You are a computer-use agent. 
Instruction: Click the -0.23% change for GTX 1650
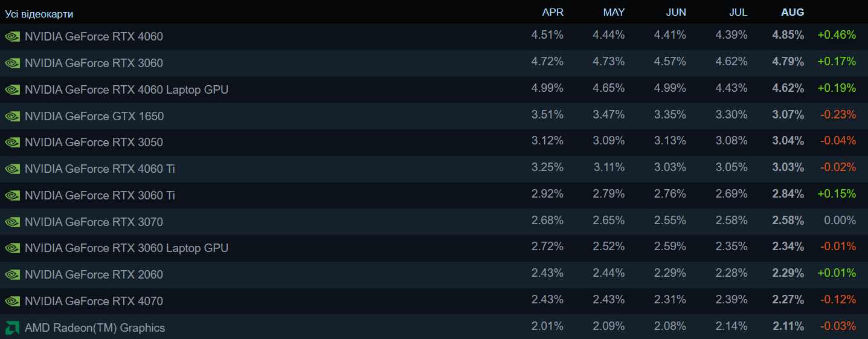pyautogui.click(x=838, y=114)
